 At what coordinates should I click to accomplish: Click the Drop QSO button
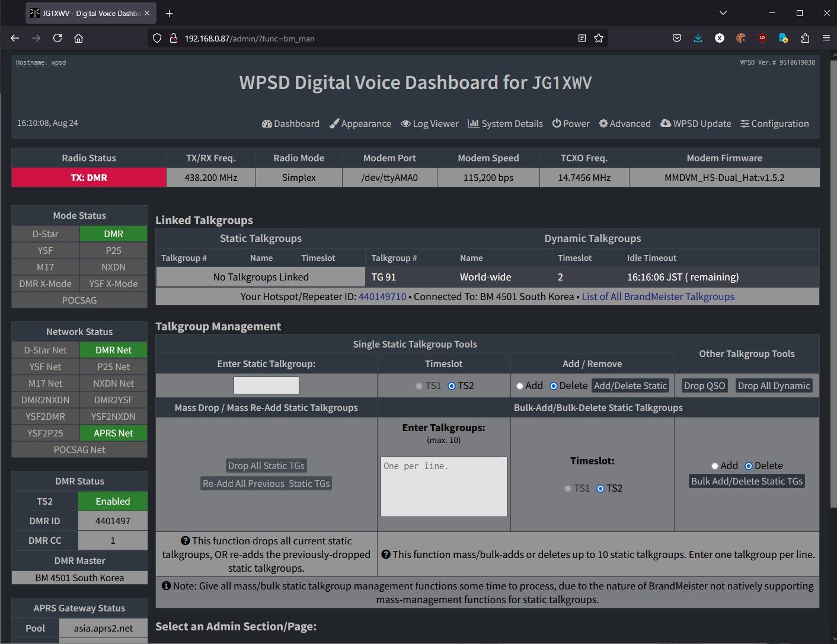704,385
